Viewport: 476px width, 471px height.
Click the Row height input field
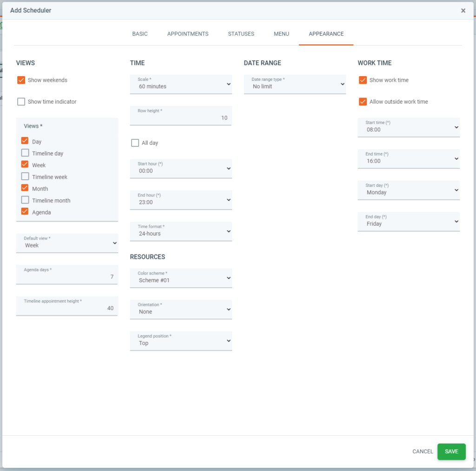coord(181,117)
